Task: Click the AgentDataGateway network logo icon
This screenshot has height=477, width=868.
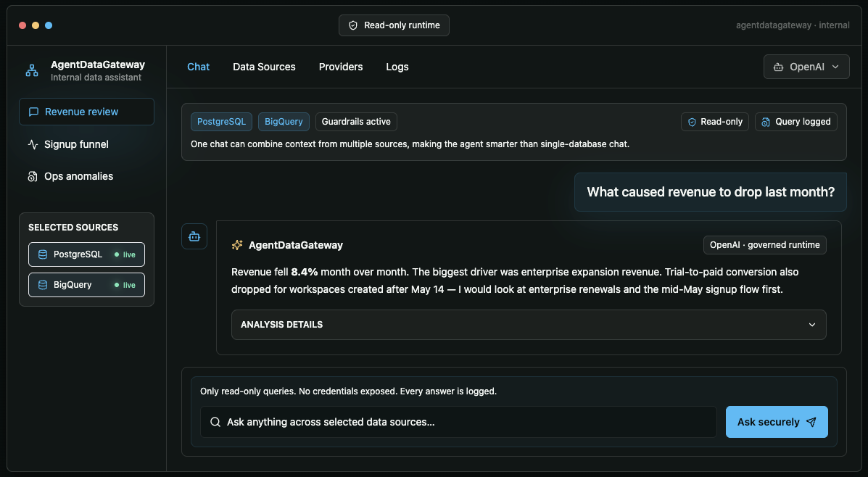Action: click(32, 70)
